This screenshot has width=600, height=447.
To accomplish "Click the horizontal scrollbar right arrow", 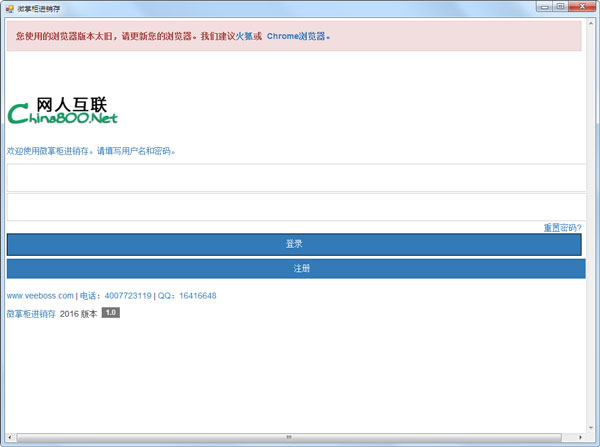I will pos(580,437).
